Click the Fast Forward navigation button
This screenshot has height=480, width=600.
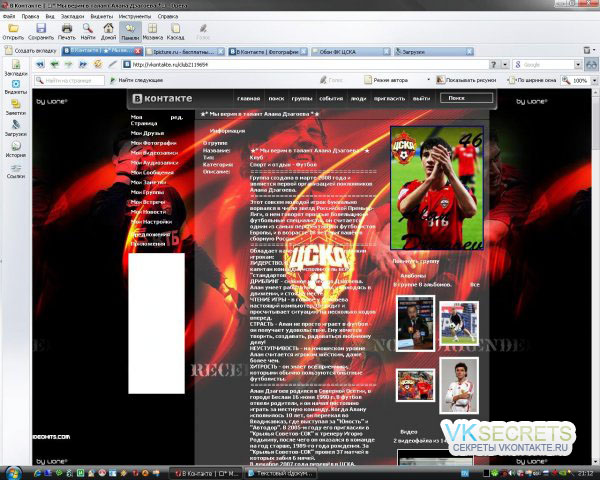point(83,64)
